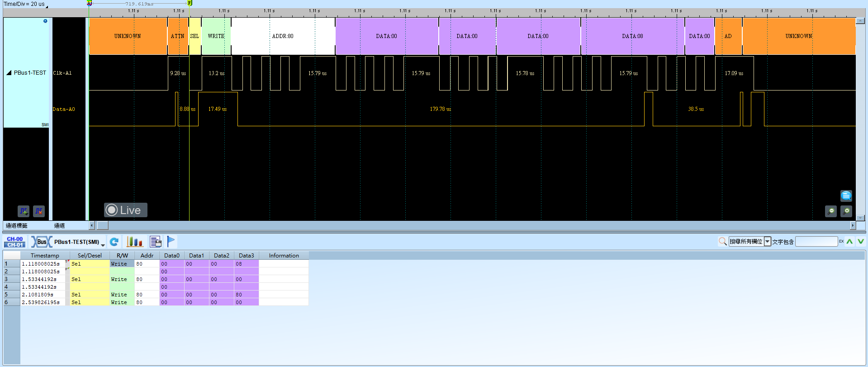Click the save report icon
Screen dimensions: 868x367
coord(156,242)
